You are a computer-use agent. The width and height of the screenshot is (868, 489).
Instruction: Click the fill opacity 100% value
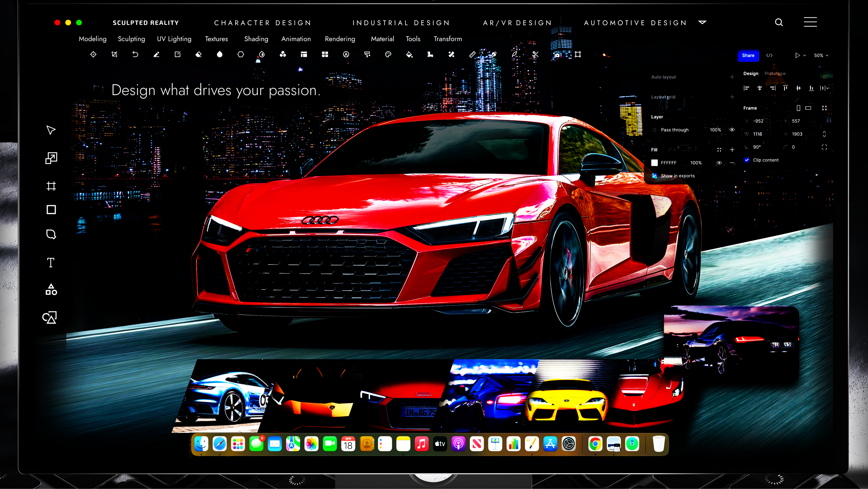696,163
